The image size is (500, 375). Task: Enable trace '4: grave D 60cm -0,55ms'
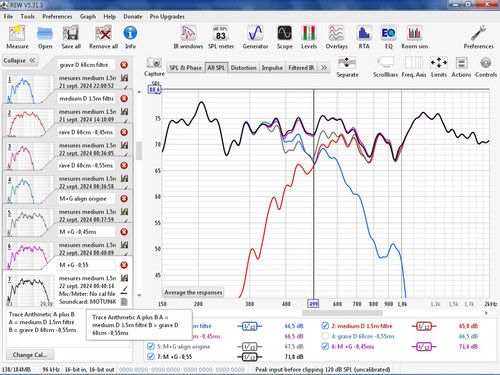click(325, 336)
